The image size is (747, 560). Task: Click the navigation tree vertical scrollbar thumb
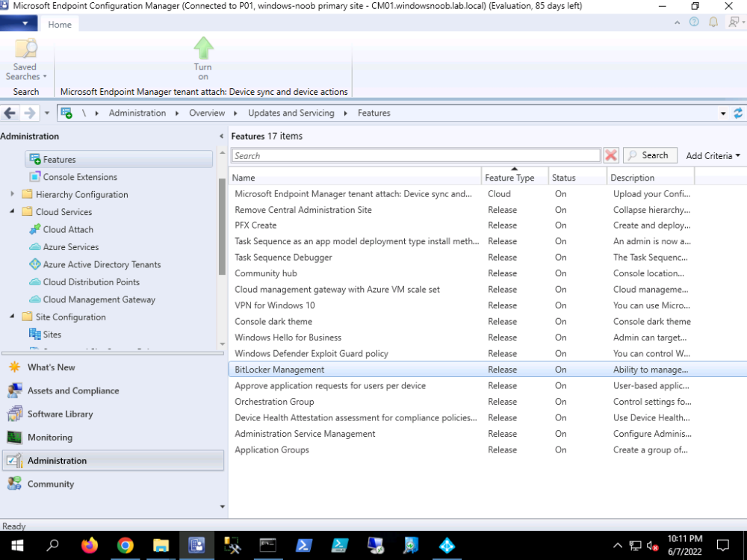point(222,227)
